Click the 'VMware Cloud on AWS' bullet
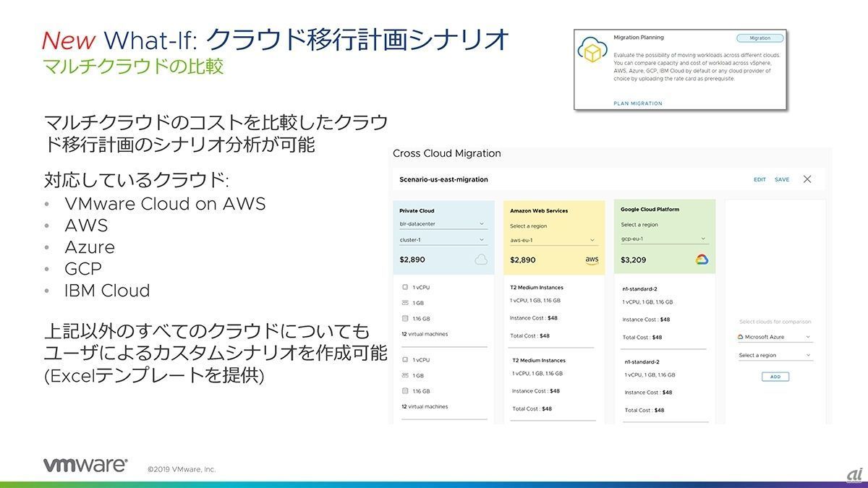868x488 pixels. click(x=165, y=204)
